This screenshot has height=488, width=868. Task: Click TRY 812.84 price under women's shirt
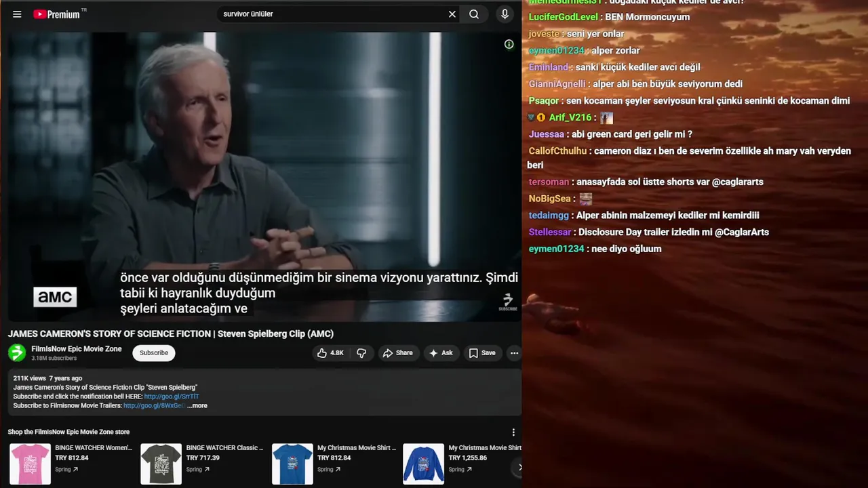(72, 458)
